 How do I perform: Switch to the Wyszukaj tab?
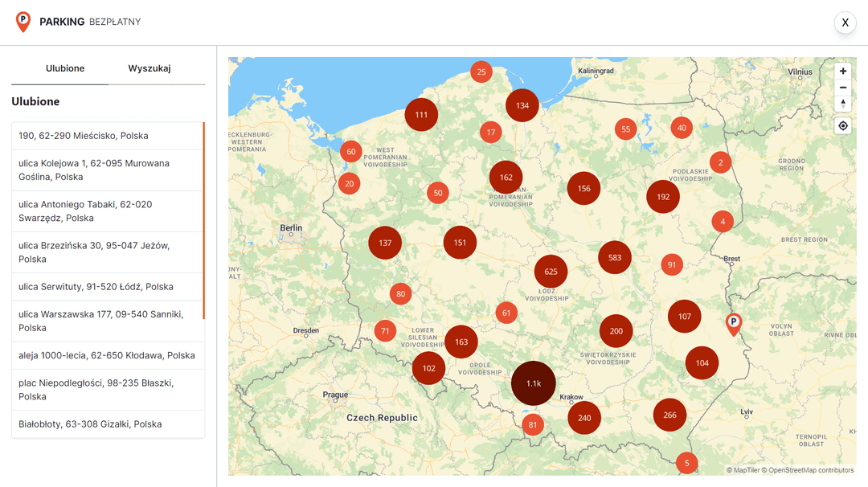click(x=149, y=68)
